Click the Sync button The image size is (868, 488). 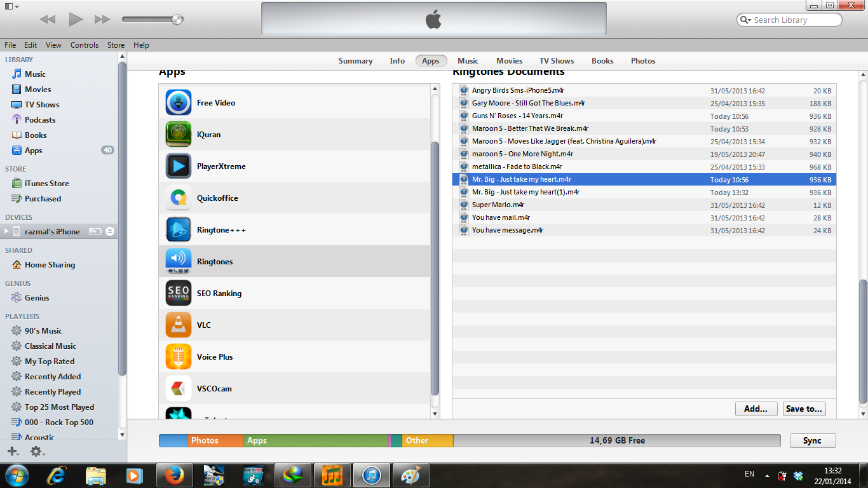[x=812, y=440]
